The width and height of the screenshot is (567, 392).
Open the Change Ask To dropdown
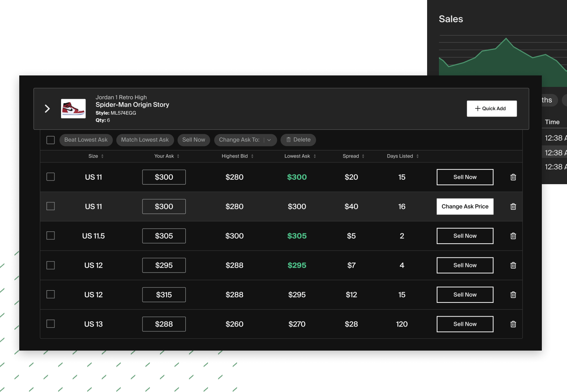245,140
